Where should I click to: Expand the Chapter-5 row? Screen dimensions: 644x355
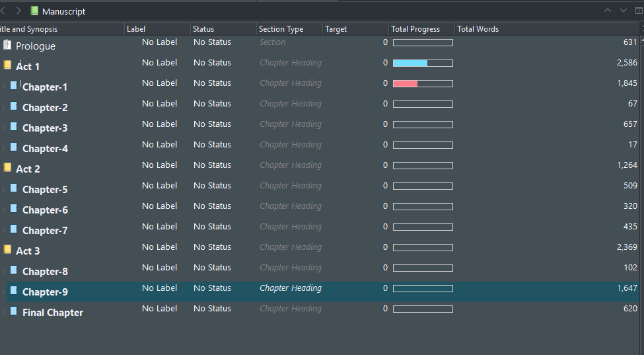(x=3, y=190)
